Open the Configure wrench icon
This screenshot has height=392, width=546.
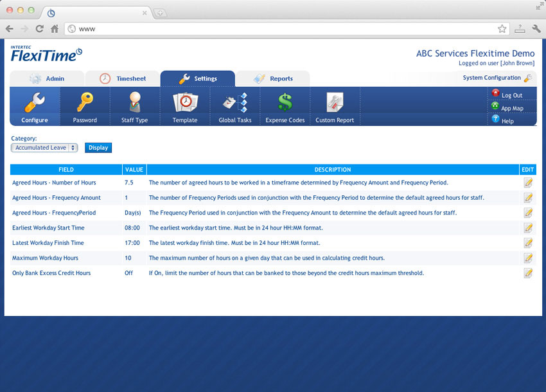click(34, 103)
